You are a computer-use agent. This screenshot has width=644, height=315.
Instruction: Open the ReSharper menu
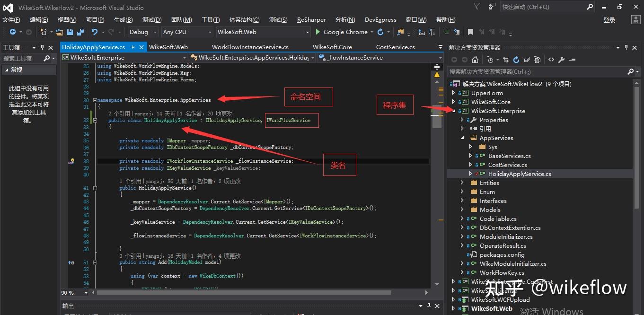click(x=311, y=19)
